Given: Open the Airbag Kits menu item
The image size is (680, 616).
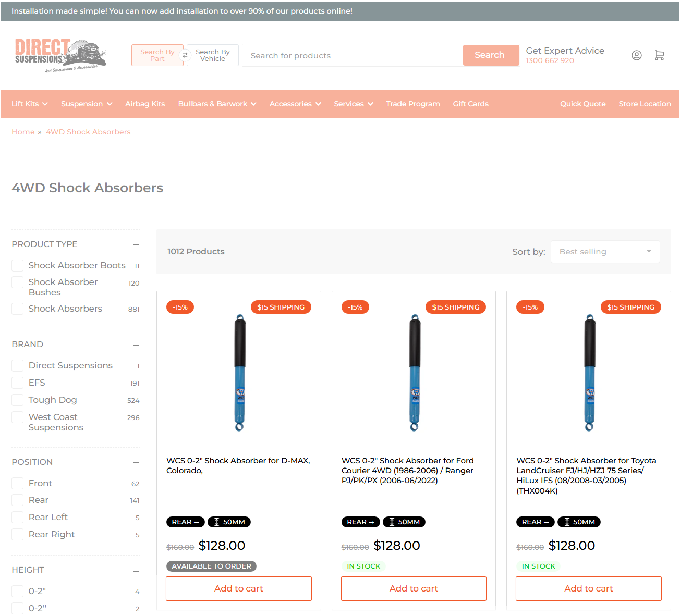Looking at the screenshot, I should pos(145,104).
